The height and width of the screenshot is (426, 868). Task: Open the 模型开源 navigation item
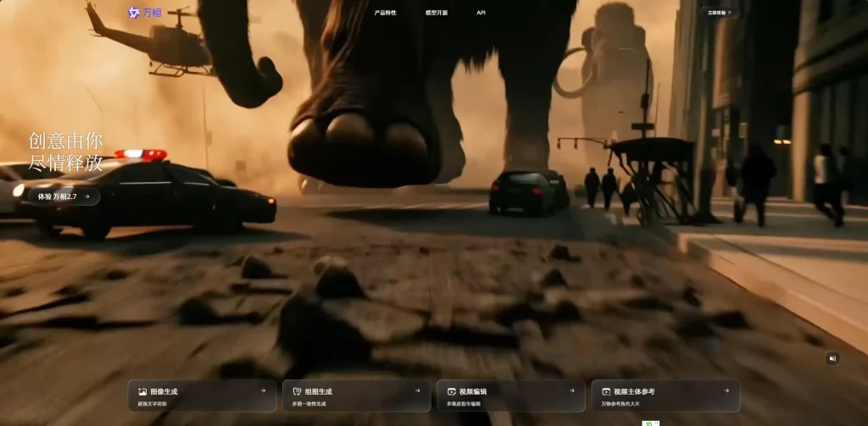tap(437, 13)
